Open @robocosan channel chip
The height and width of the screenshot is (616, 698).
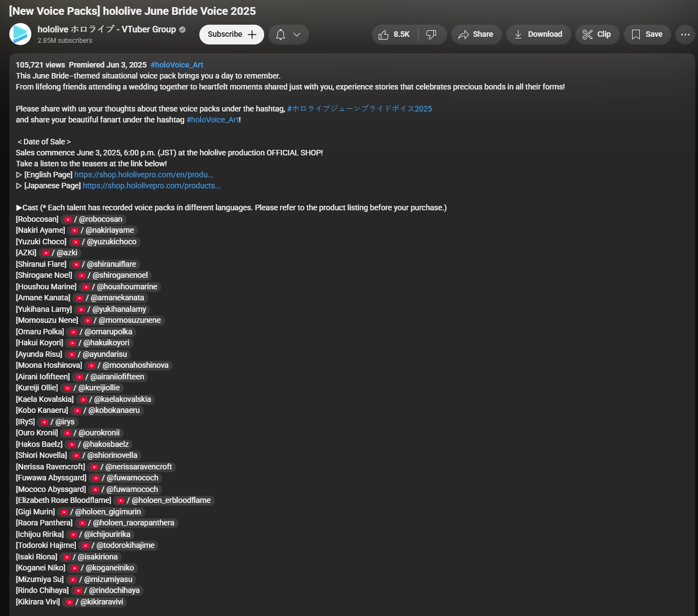pos(93,219)
